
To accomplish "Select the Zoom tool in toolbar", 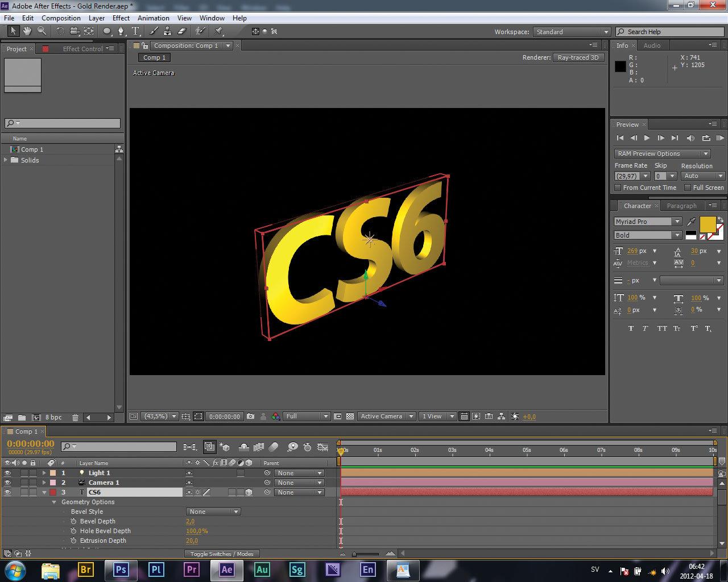I will (x=42, y=31).
